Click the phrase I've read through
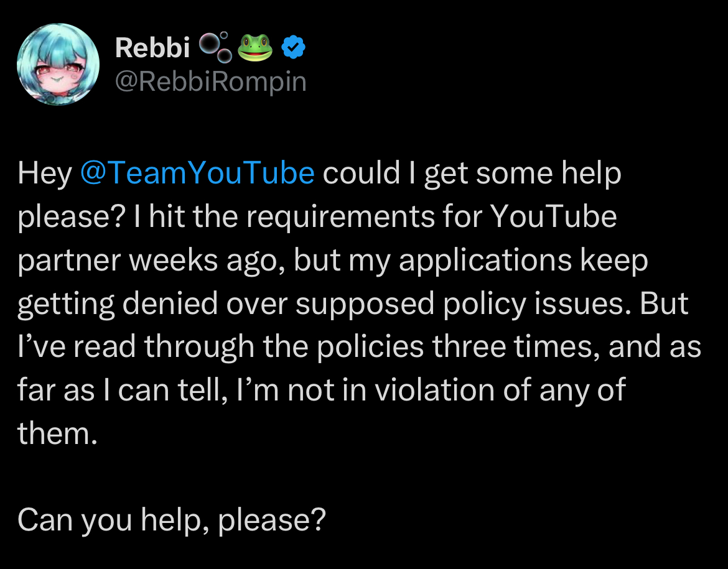Viewport: 728px width, 569px height. 136,347
